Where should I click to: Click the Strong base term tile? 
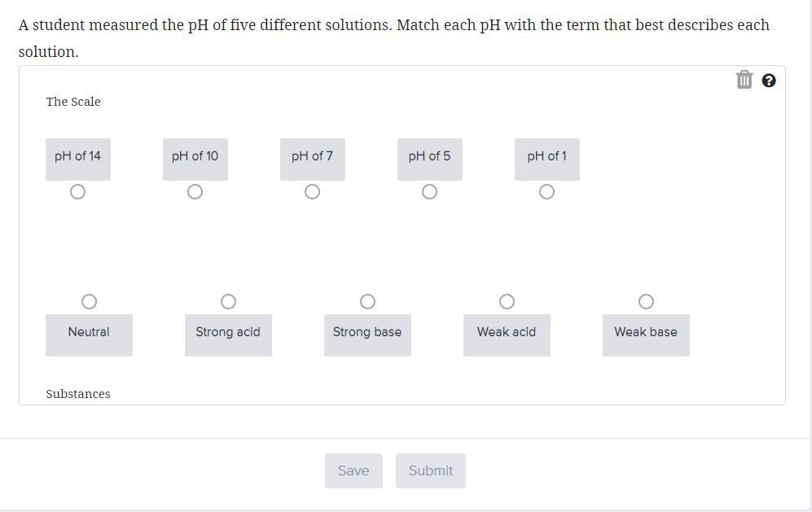click(x=367, y=333)
